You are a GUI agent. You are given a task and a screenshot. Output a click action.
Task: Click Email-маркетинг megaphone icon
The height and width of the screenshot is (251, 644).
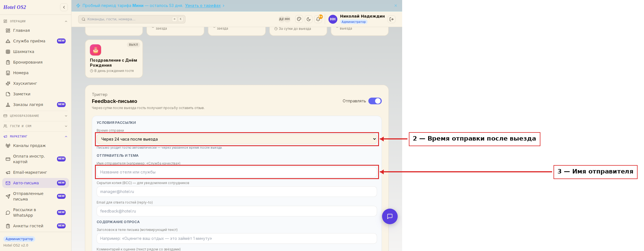tap(8, 172)
